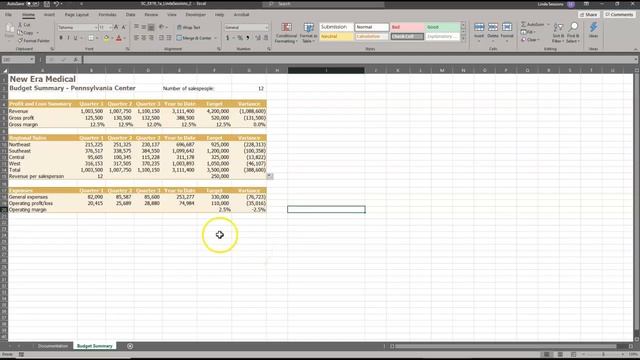The width and height of the screenshot is (640, 360).
Task: Switch to Page Layout tab
Action: (77, 15)
